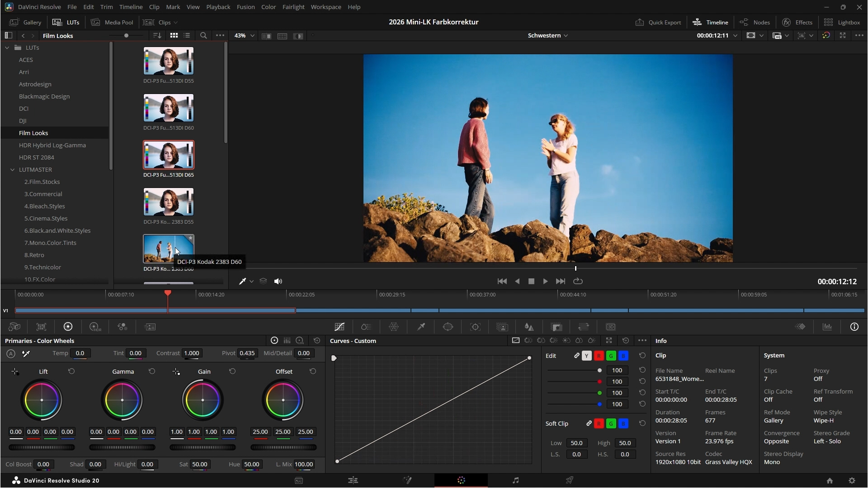Select the DCI-P3 Kodak 2383 D55 thumbnail
This screenshot has height=488, width=868.
168,202
